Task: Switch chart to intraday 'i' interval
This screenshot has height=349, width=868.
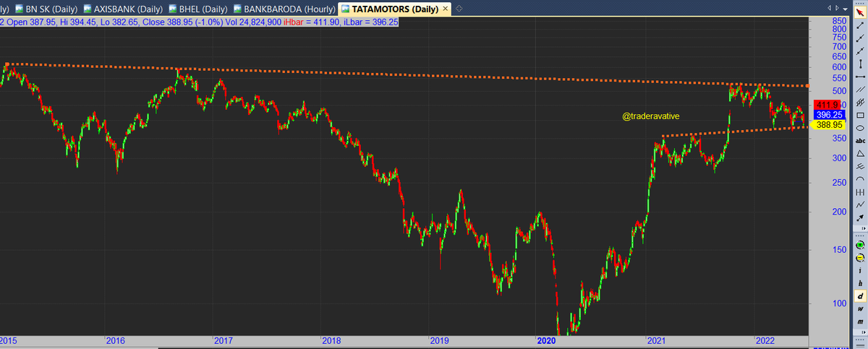Action: (860, 271)
